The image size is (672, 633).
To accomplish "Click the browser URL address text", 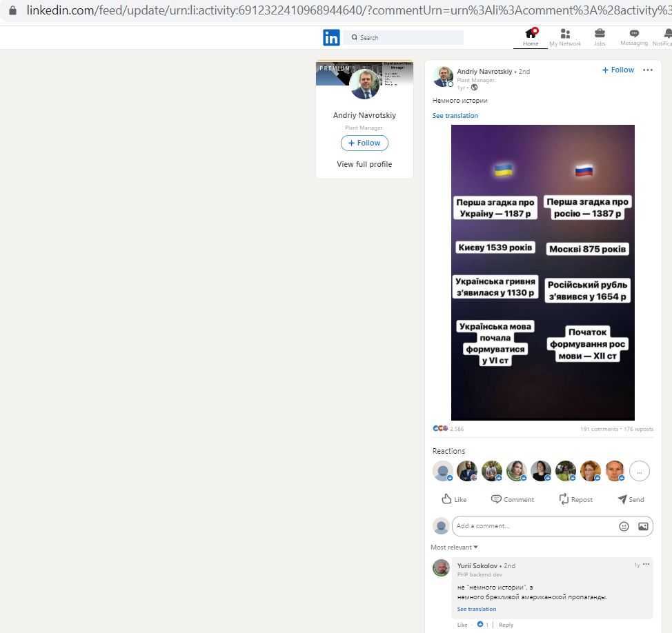I will click(348, 10).
